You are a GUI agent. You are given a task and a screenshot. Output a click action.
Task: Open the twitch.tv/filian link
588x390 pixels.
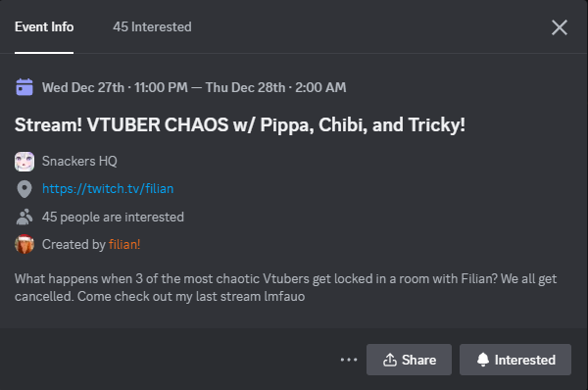click(x=108, y=188)
